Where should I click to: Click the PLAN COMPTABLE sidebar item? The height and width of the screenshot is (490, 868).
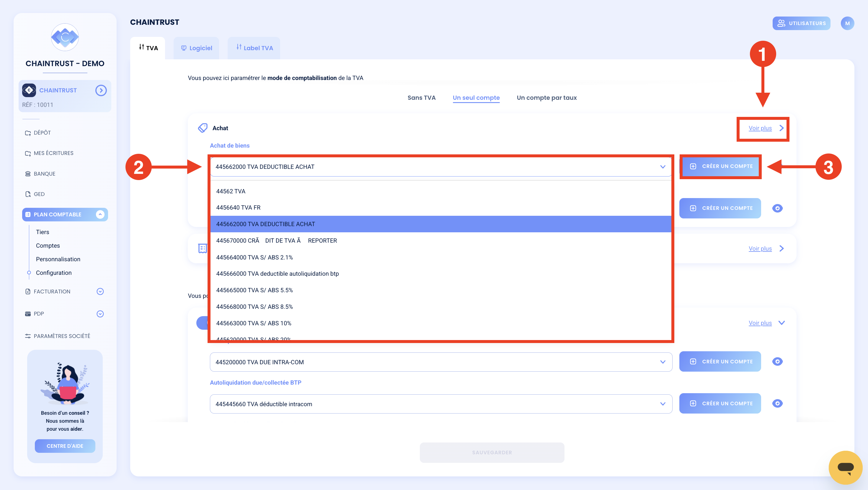[65, 215]
